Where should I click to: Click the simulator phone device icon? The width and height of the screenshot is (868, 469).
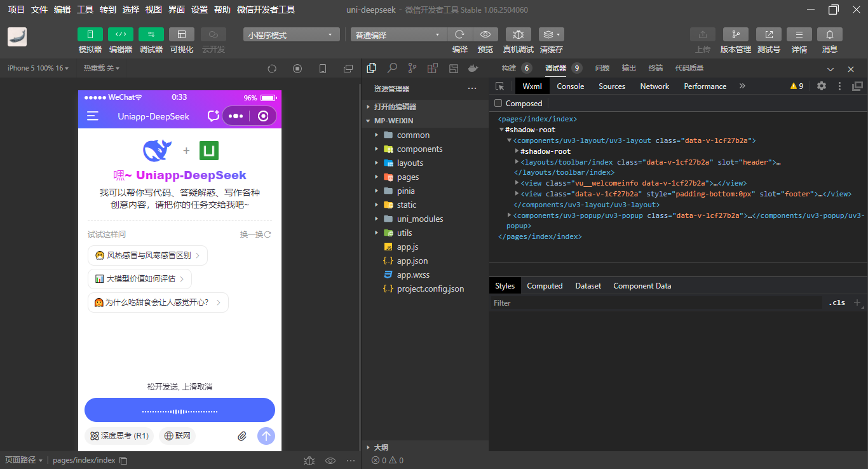[323, 69]
